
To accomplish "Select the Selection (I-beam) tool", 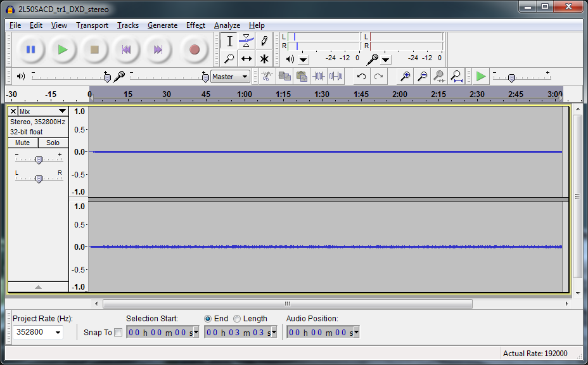I will pos(229,41).
